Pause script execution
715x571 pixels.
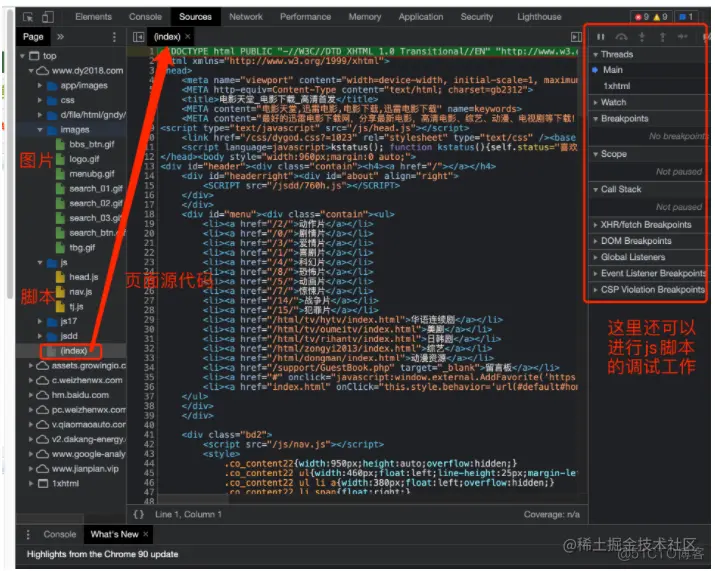coord(601,37)
